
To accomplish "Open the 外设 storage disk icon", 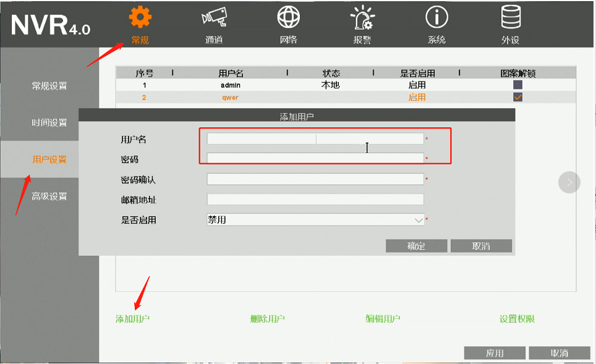I will [x=511, y=17].
